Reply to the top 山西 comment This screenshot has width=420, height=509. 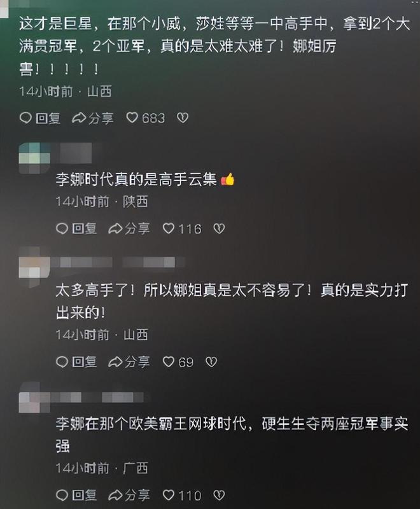[x=40, y=118]
